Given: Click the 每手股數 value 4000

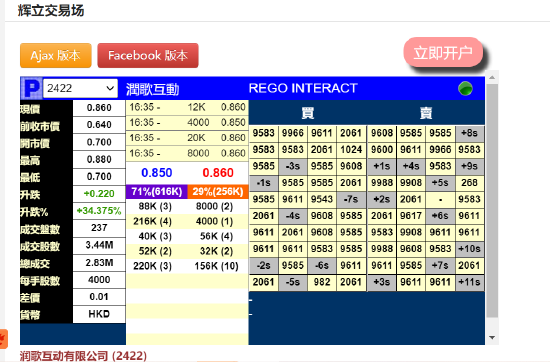Looking at the screenshot, I should [x=99, y=280].
